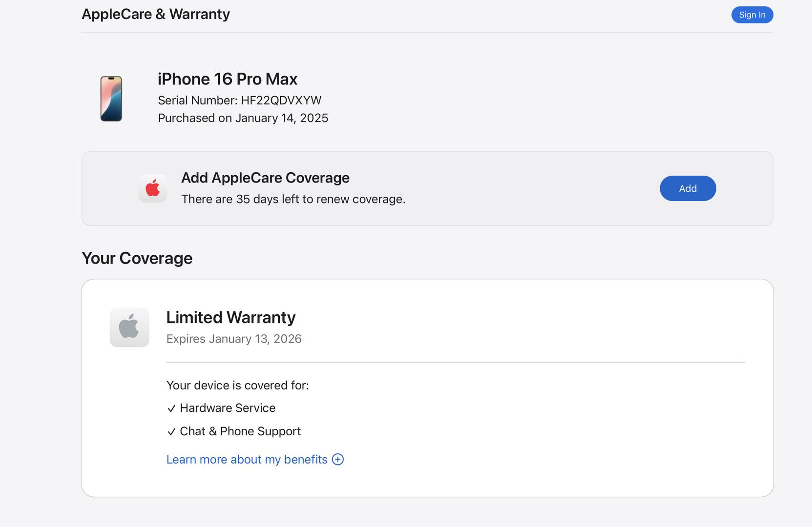The image size is (812, 527).
Task: Click the AppleCare & Warranty page title
Action: point(156,14)
